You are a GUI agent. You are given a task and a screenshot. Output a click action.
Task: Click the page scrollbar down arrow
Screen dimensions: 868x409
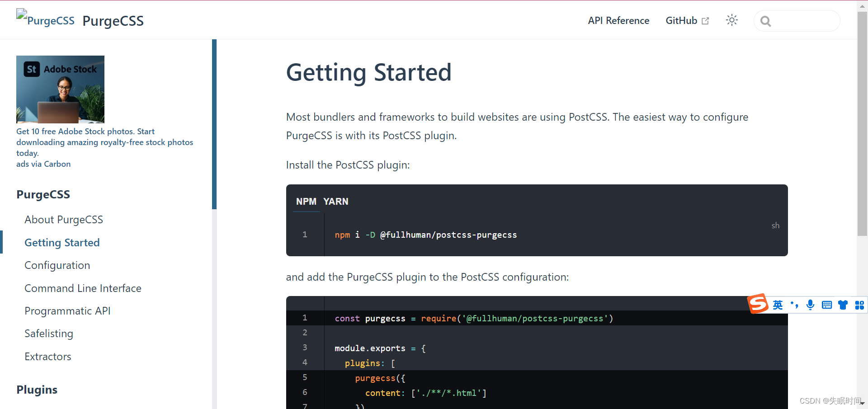coord(862,403)
